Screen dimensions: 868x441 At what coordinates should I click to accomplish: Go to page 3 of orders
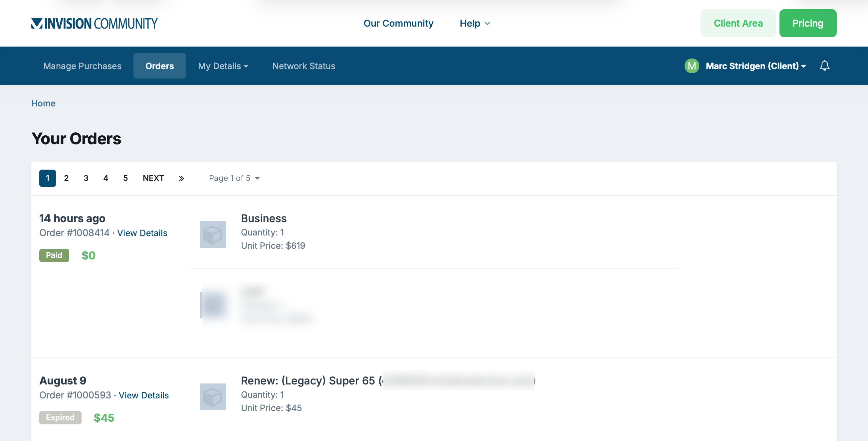click(x=86, y=178)
